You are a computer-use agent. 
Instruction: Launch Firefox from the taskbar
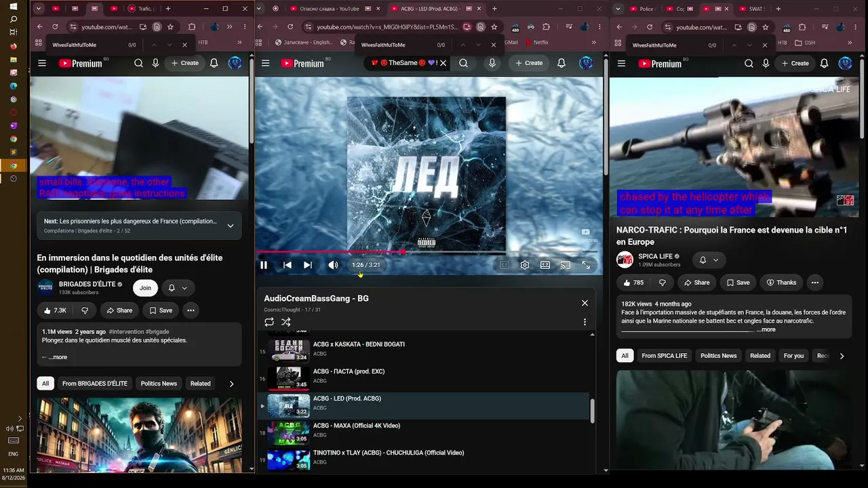(x=14, y=46)
